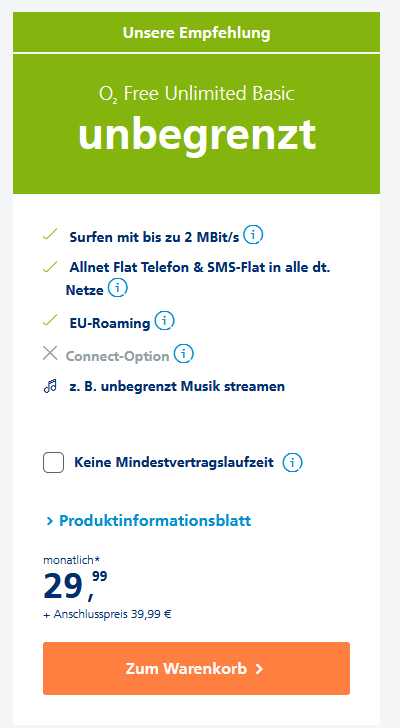Viewport: 400px width, 728px height.
Task: Open info icon beside Surfen 2 MBit/s
Action: pyautogui.click(x=253, y=235)
